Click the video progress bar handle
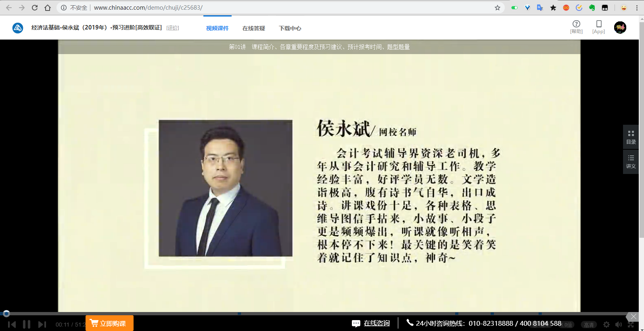The image size is (644, 331). [6, 313]
